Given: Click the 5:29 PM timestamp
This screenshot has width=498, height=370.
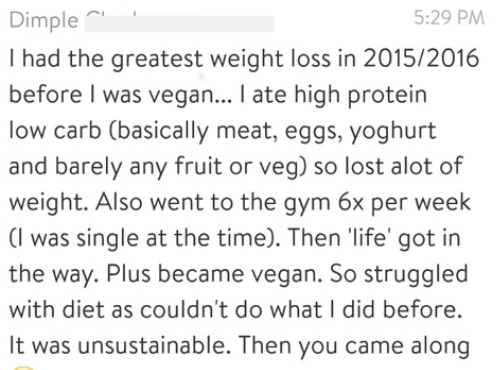Looking at the screenshot, I should (449, 17).
